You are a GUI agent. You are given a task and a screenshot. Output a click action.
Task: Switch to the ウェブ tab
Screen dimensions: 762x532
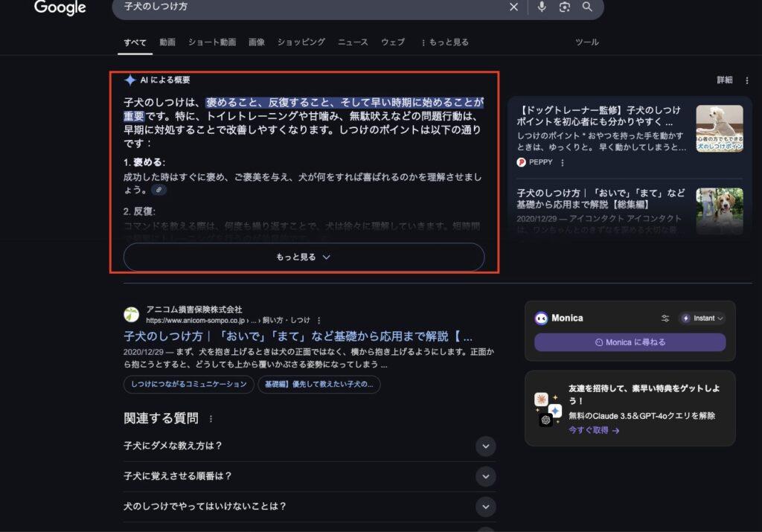393,42
